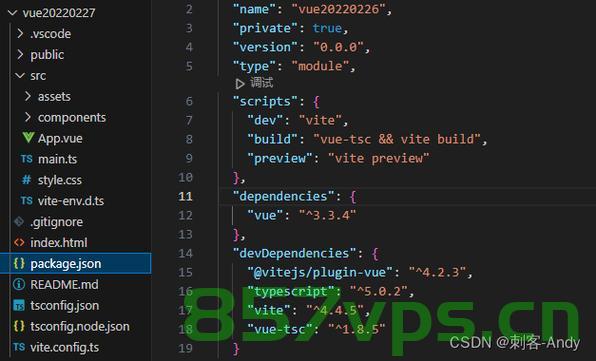Expand the components folder chevron
The height and width of the screenshot is (361, 596).
pos(28,117)
